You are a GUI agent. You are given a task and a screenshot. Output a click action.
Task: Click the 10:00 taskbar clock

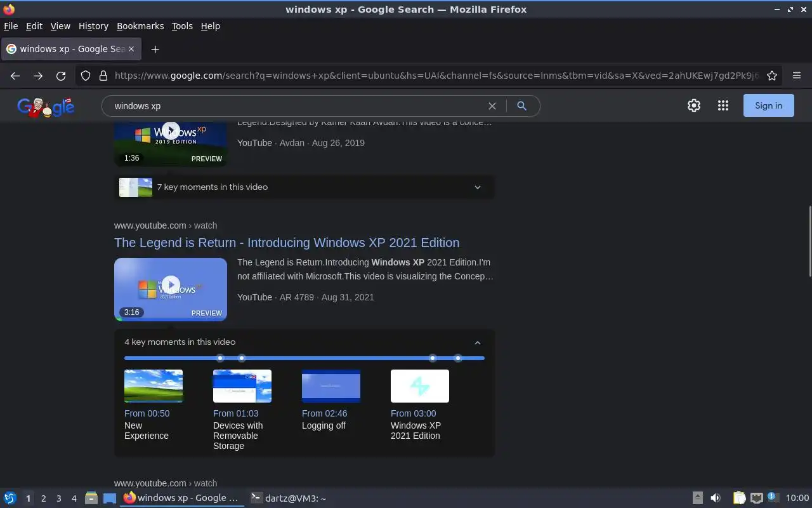(797, 498)
